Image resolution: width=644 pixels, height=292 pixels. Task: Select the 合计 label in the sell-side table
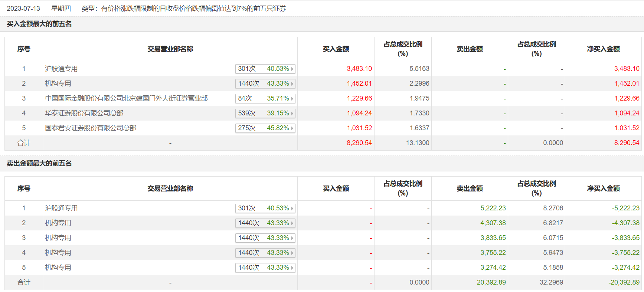pos(24,282)
